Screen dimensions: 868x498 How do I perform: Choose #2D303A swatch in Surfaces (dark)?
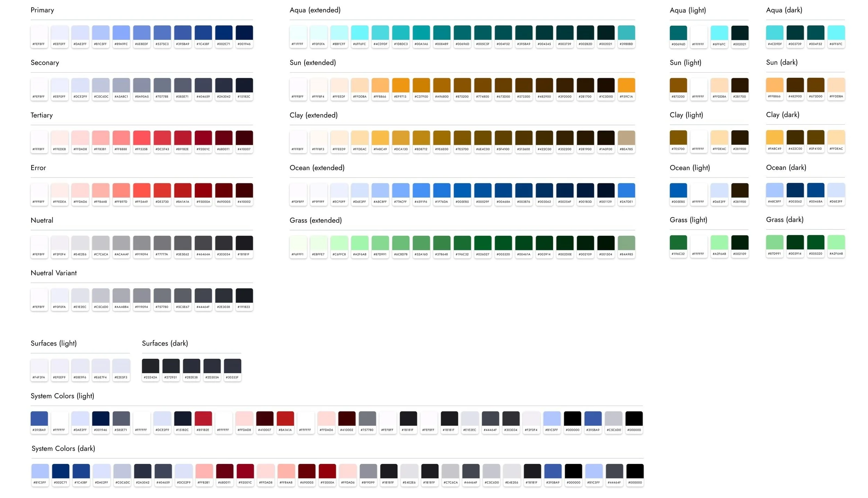click(x=212, y=366)
